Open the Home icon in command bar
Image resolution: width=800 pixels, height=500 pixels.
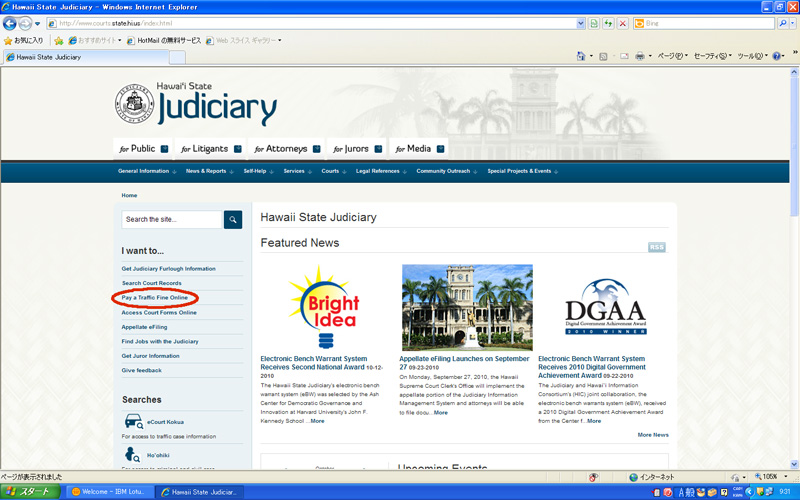(x=581, y=56)
